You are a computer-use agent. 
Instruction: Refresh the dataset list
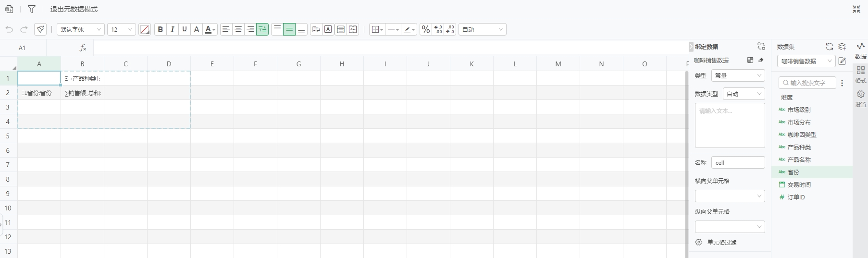[829, 47]
